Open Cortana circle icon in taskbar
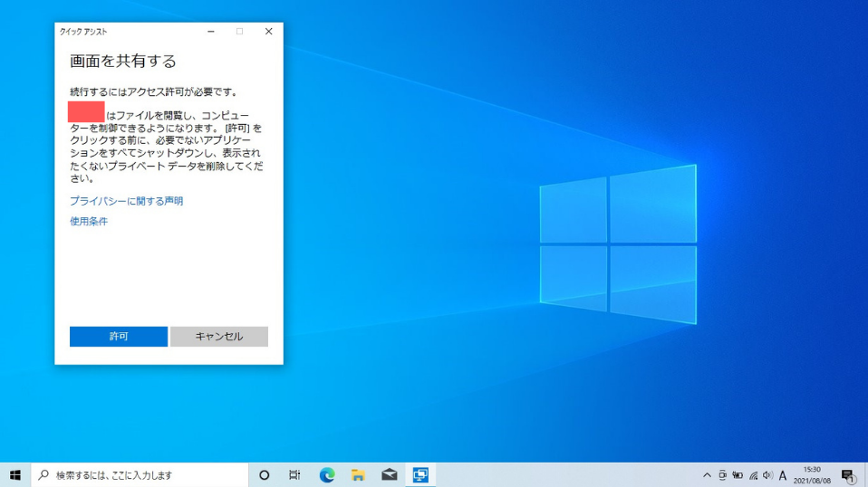Screen dimensions: 868x487 pos(264,475)
